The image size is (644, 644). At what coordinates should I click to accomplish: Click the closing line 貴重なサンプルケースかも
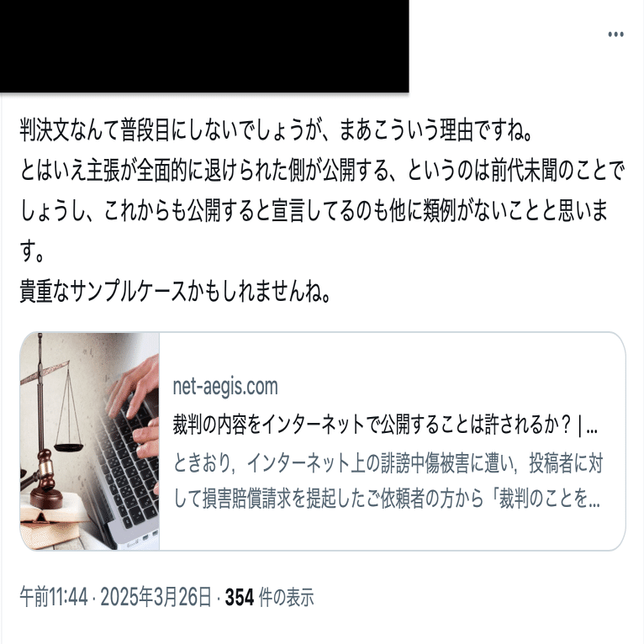pyautogui.click(x=176, y=291)
